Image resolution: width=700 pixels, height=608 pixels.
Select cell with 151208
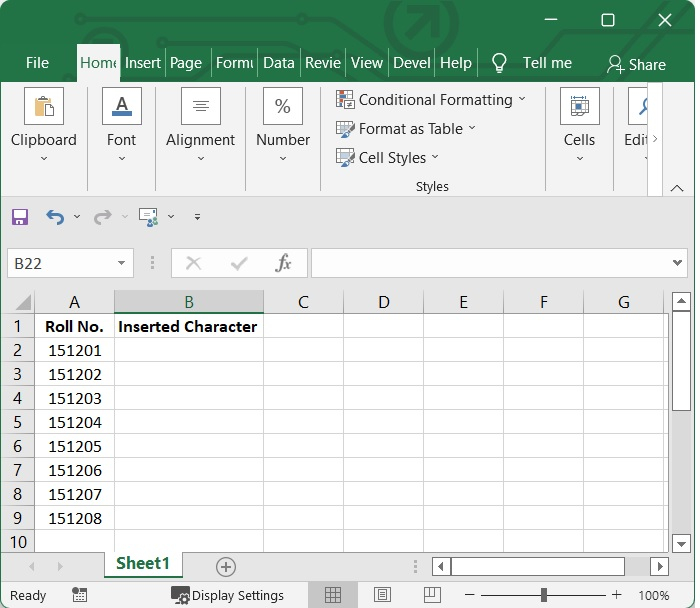(x=75, y=518)
